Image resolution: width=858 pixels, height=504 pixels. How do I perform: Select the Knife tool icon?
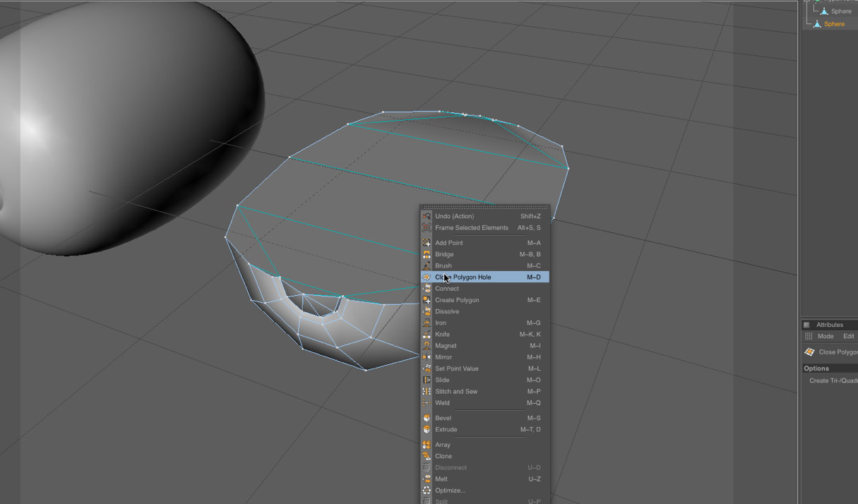tap(427, 334)
